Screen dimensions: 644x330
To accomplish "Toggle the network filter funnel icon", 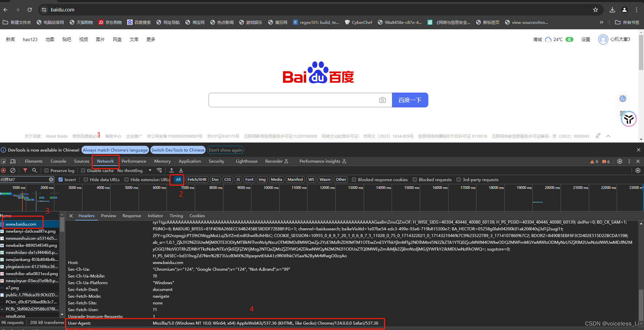I will [x=25, y=170].
